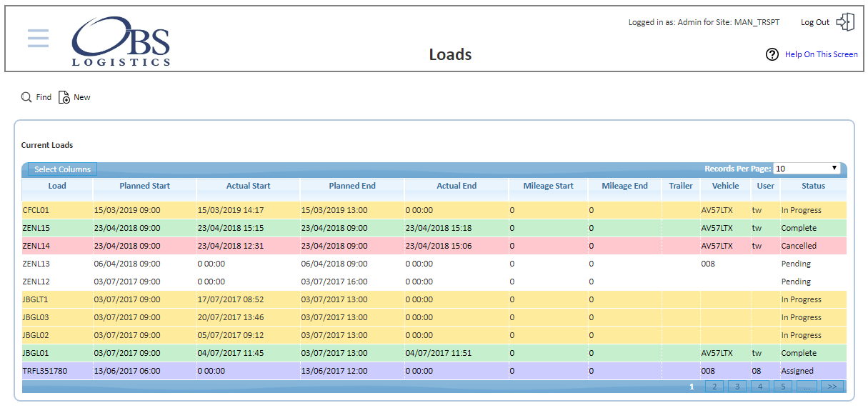
Task: Click the >> last page button
Action: [832, 387]
